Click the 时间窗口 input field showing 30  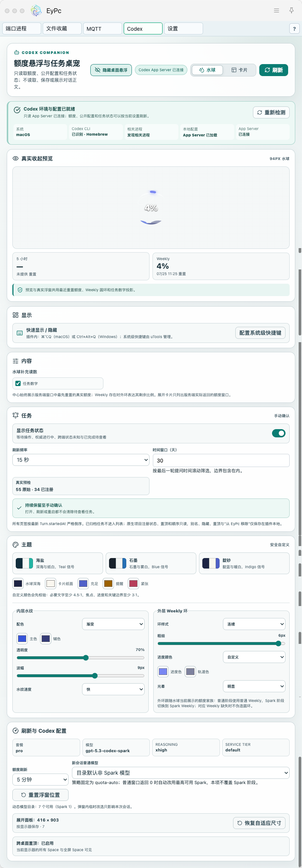point(221,461)
